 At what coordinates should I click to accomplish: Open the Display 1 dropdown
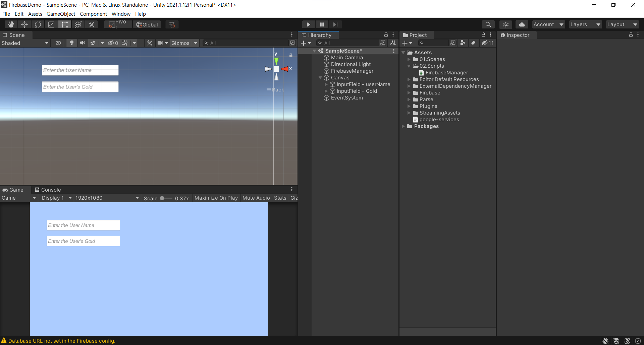click(56, 198)
